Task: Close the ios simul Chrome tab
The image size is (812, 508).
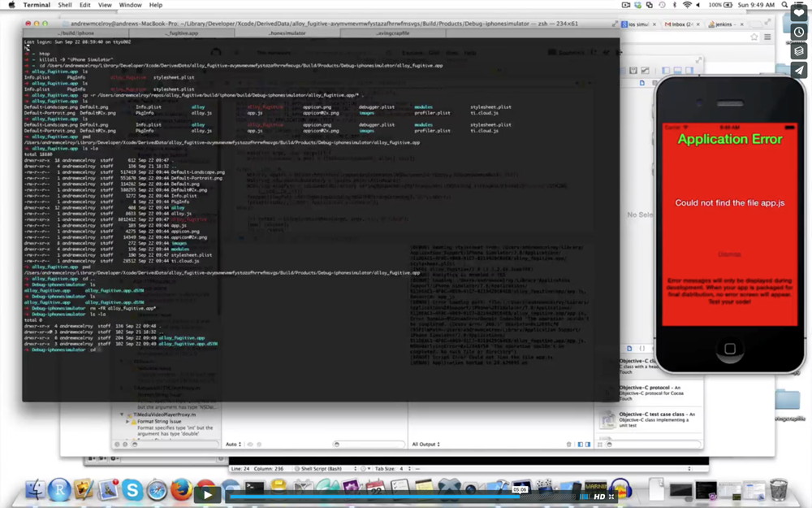Action: coord(654,24)
